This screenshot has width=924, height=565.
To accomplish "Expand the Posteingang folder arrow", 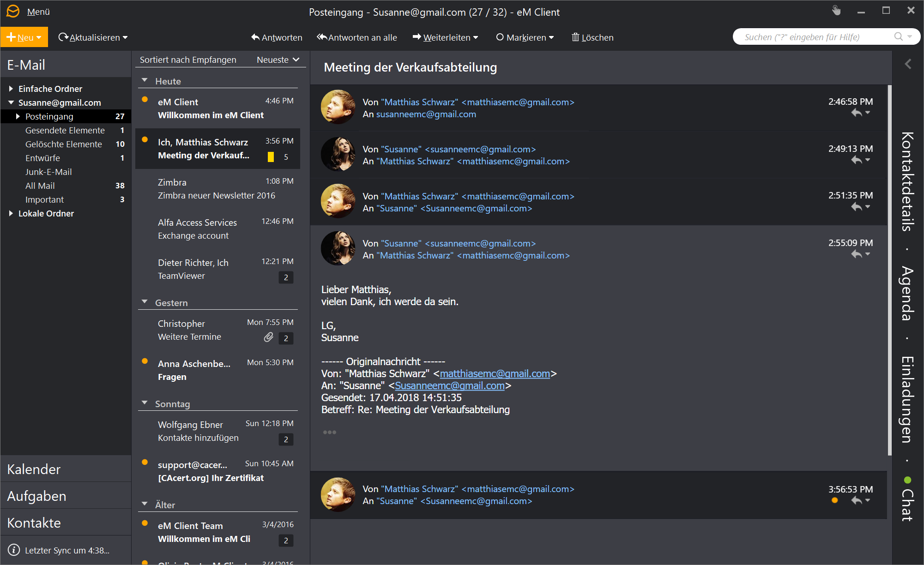I will click(x=18, y=116).
